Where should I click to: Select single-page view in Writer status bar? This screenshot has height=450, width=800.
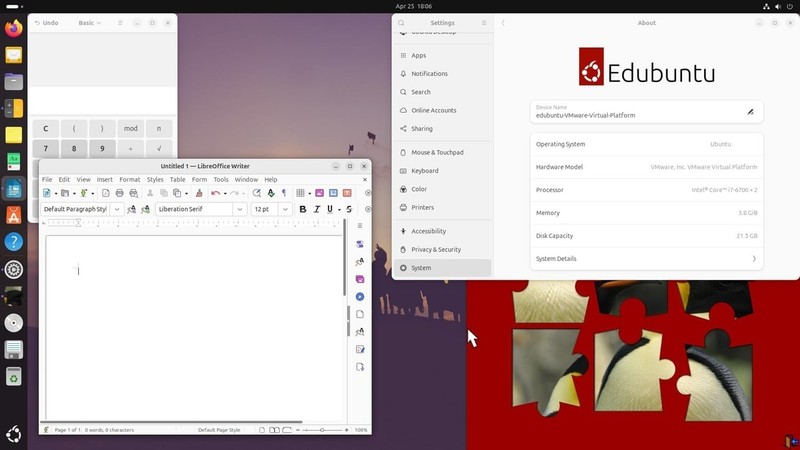[x=262, y=430]
